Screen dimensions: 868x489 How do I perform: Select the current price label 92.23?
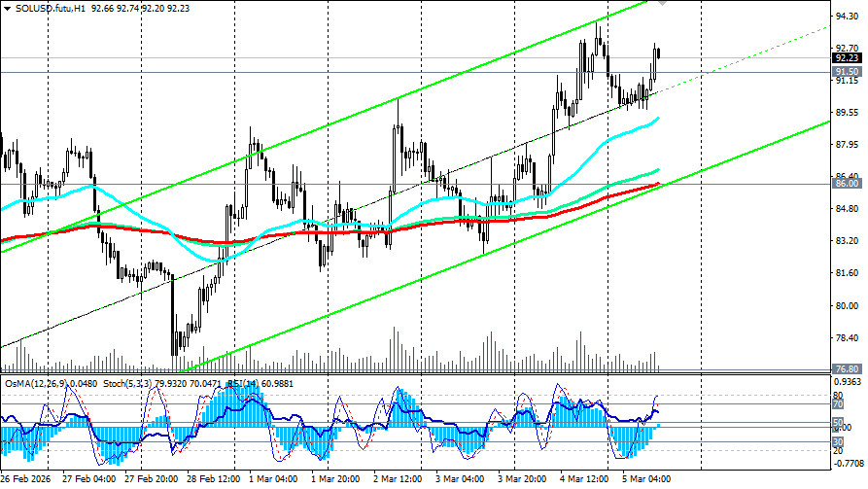[847, 58]
